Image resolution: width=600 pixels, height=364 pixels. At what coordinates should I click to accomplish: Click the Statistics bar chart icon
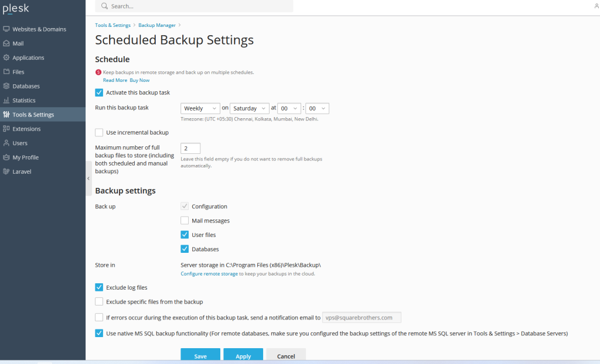coord(6,100)
